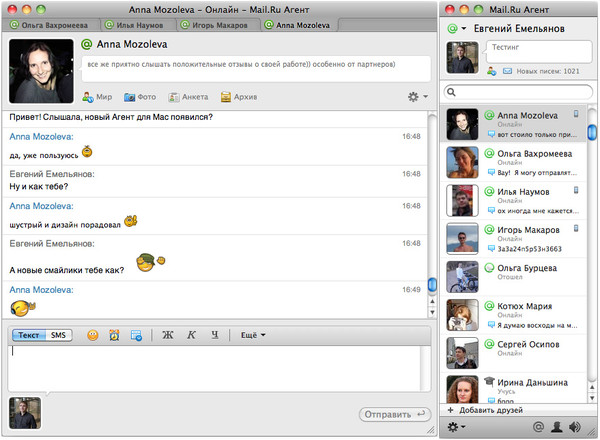Select Котюх Мария in contact list
600x440 pixels.
coord(514,315)
